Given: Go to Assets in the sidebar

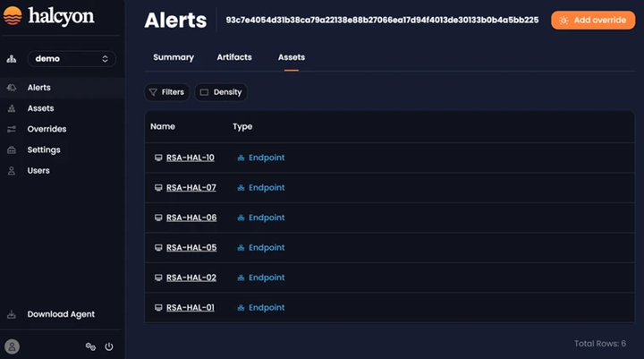Looking at the screenshot, I should 40,108.
